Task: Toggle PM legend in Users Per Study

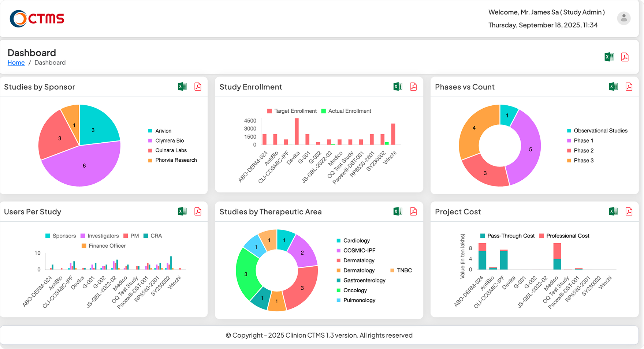Action: [x=131, y=236]
